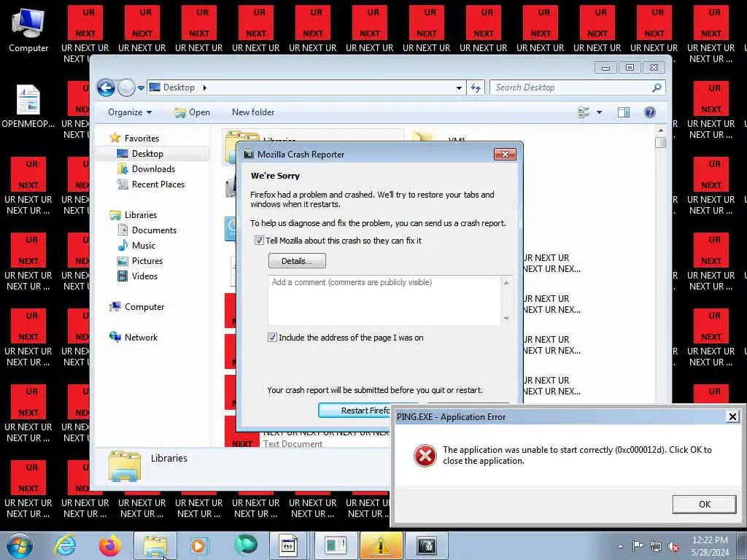Uncheck Tell Mozilla about this crash
The height and width of the screenshot is (560, 747).
click(259, 241)
